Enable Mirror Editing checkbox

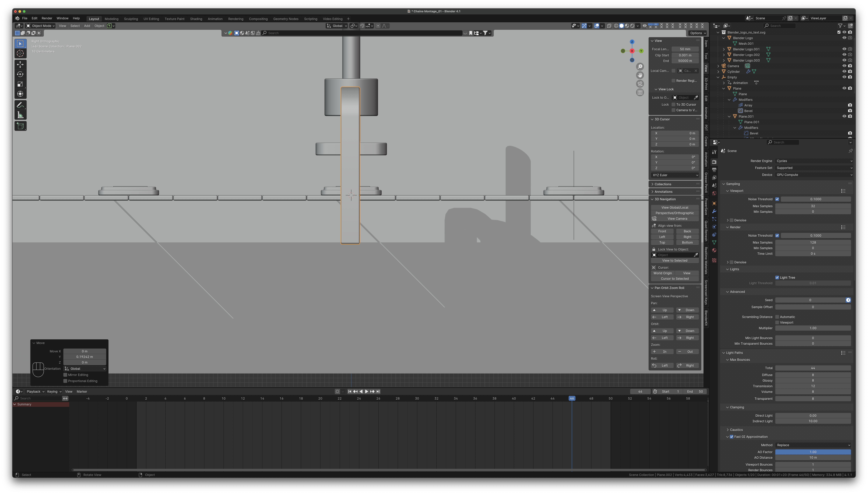(65, 375)
